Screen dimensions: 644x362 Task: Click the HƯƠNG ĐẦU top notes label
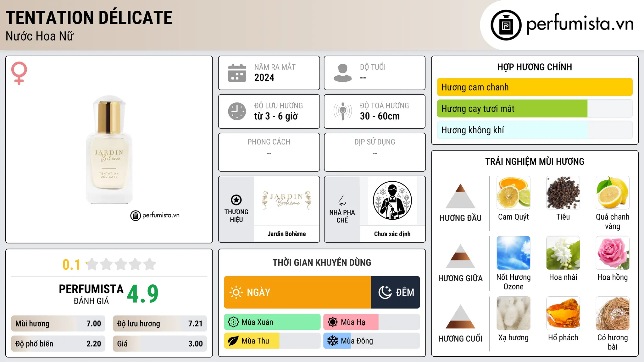coord(460,218)
